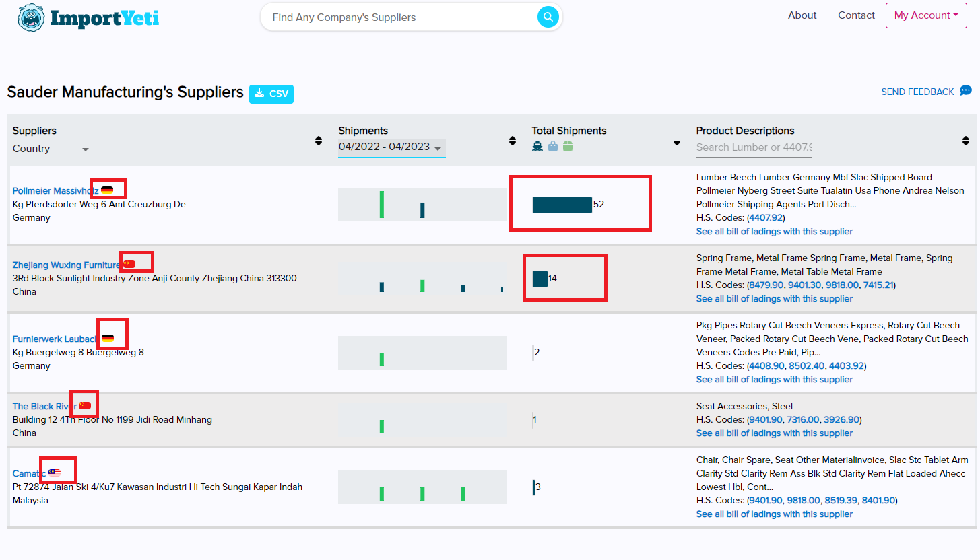Open H.S. code 4403.92

tap(846, 366)
